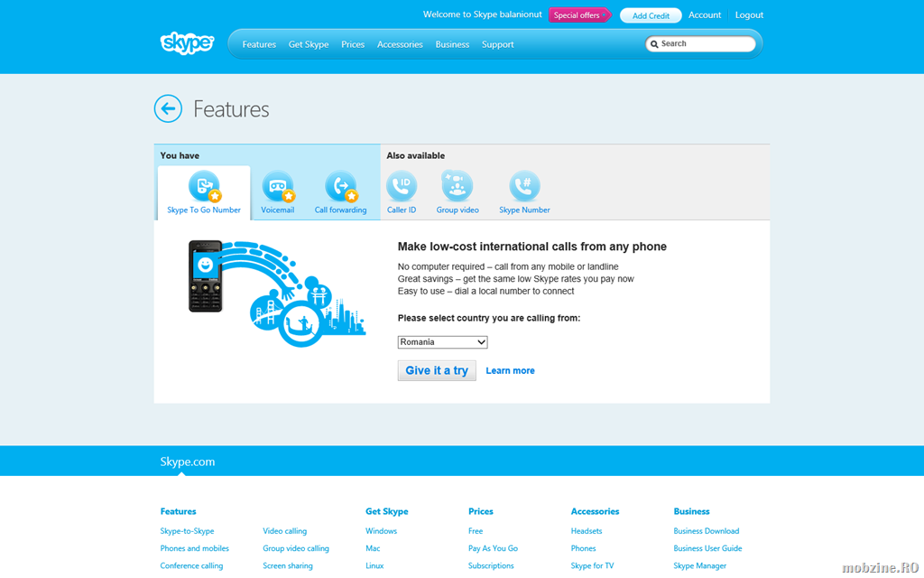Open the Romania country dropdown
The image size is (924, 578).
coord(442,342)
